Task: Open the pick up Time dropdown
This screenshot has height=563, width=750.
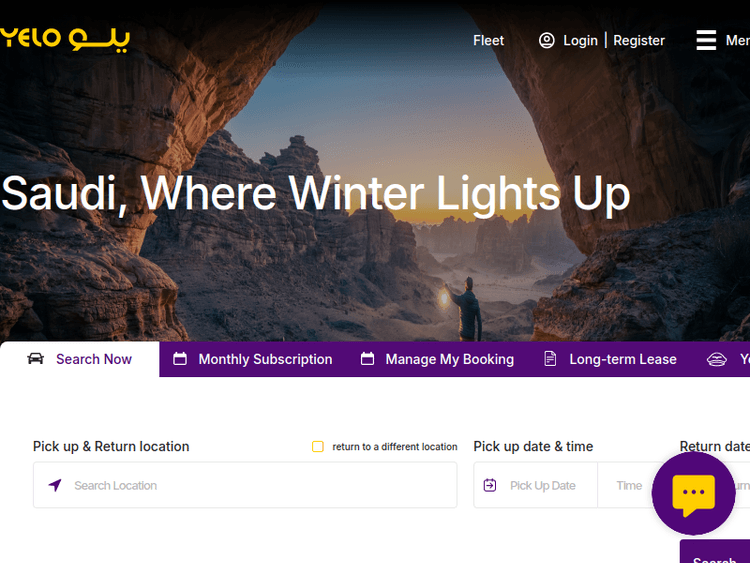Action: [x=629, y=486]
